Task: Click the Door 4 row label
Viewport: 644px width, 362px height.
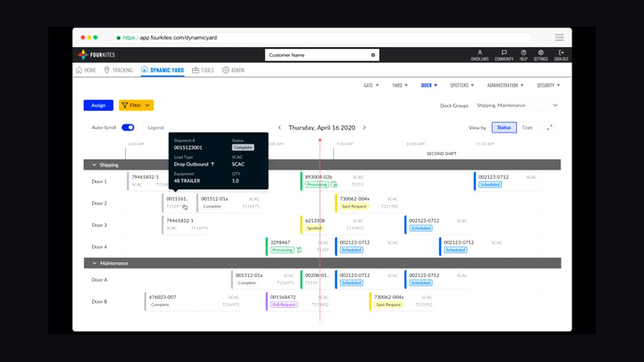Action: [x=99, y=247]
